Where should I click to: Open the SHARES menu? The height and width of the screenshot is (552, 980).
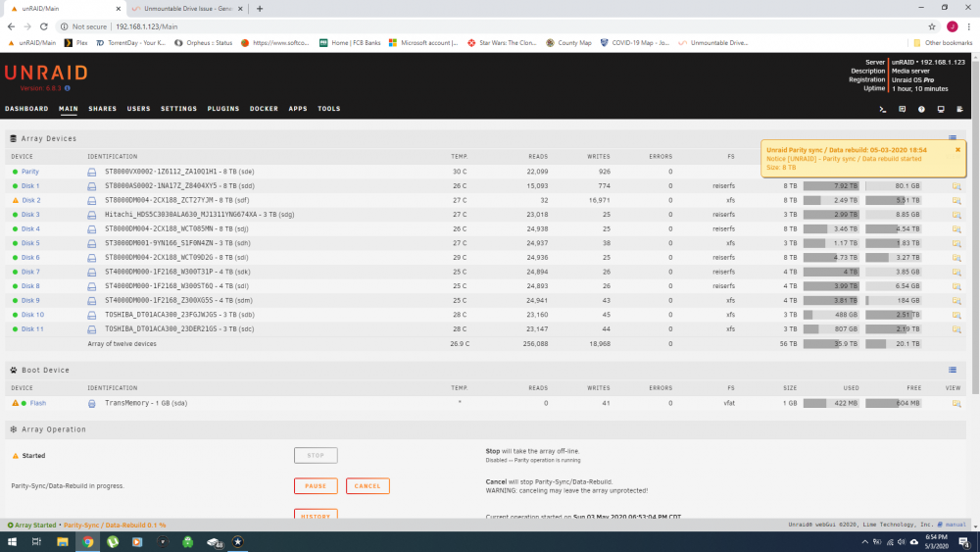103,109
